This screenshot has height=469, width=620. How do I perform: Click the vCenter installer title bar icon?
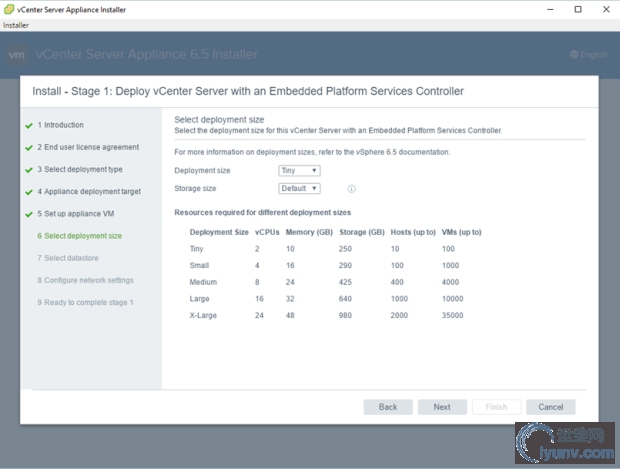click(9, 9)
